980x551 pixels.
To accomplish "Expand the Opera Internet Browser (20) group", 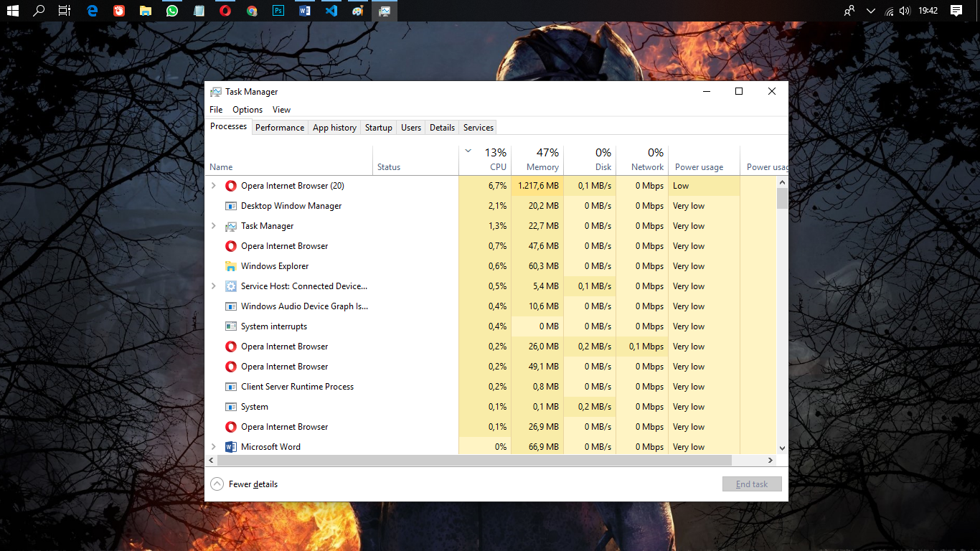I will 213,186.
